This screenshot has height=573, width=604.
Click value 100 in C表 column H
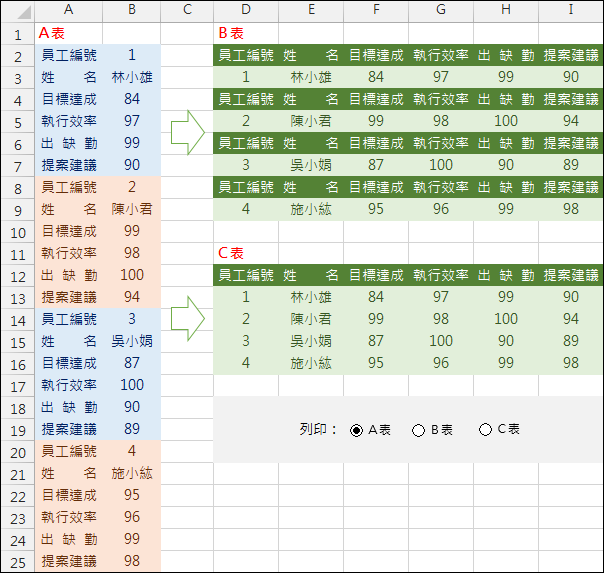[506, 319]
